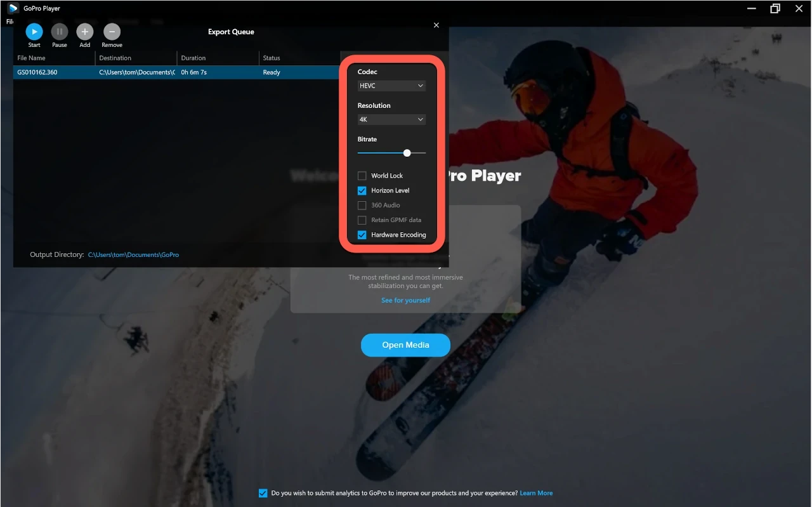Close the Export Queue panel

(x=436, y=25)
